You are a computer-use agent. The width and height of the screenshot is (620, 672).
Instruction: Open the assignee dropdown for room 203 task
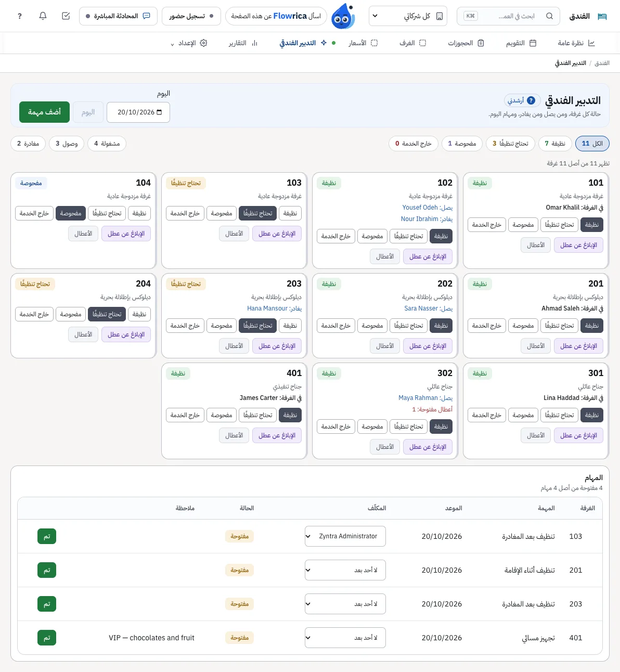(x=345, y=604)
